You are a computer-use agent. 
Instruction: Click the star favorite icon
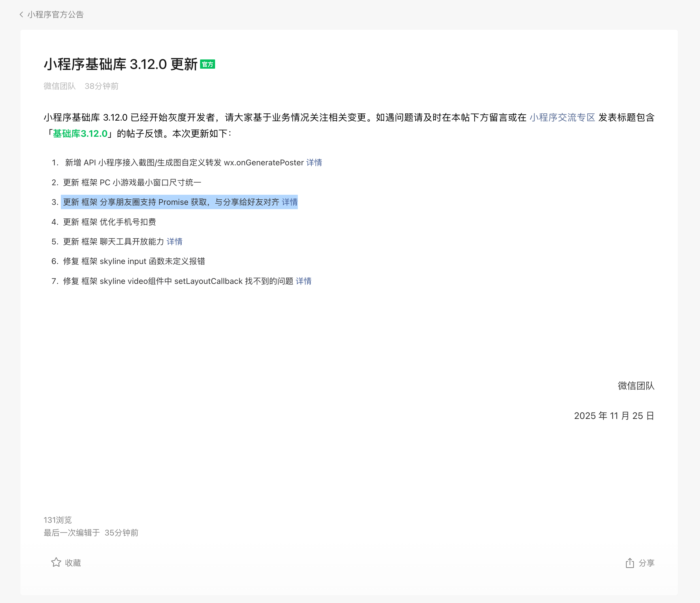56,562
